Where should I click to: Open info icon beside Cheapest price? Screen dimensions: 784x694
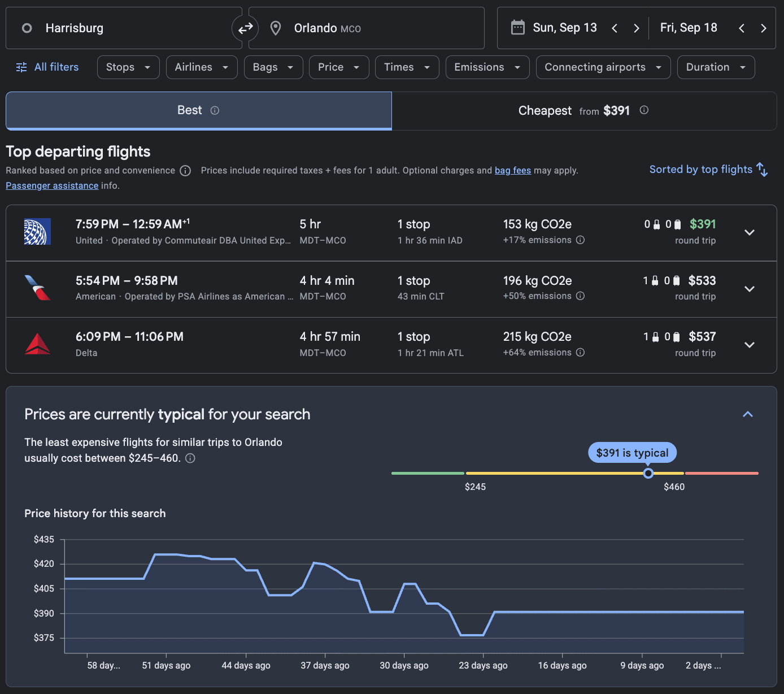tap(644, 110)
